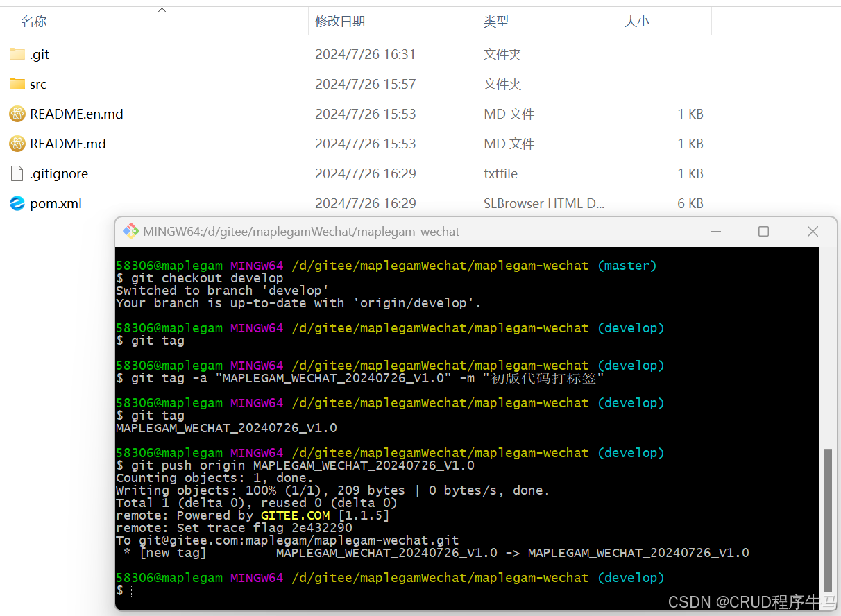Click the git@gitee.com remote URL line
This screenshot has width=841, height=616.
pyautogui.click(x=287, y=540)
